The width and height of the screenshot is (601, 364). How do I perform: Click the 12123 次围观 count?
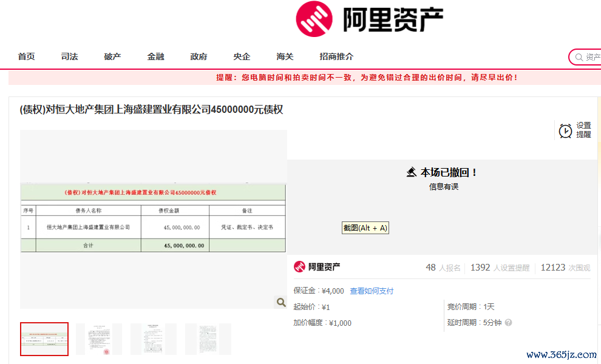pos(565,268)
